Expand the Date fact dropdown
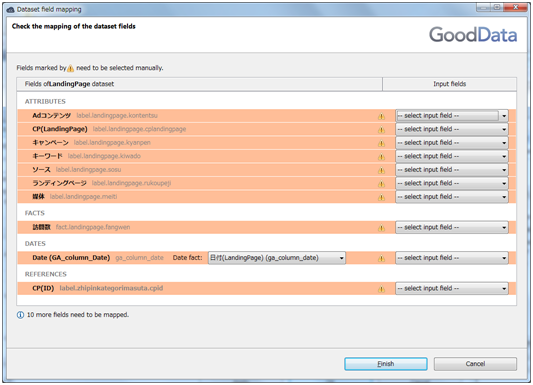The width and height of the screenshot is (533, 385). click(x=277, y=258)
